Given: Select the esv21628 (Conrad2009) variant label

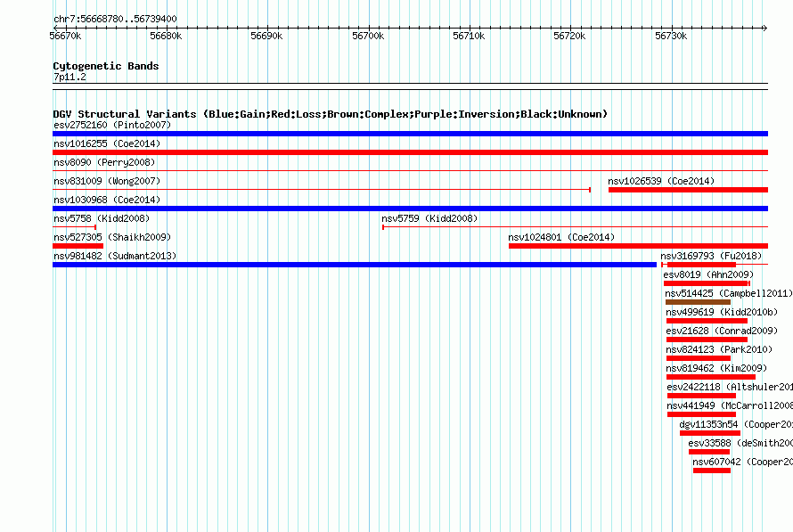Looking at the screenshot, I should 722,331.
